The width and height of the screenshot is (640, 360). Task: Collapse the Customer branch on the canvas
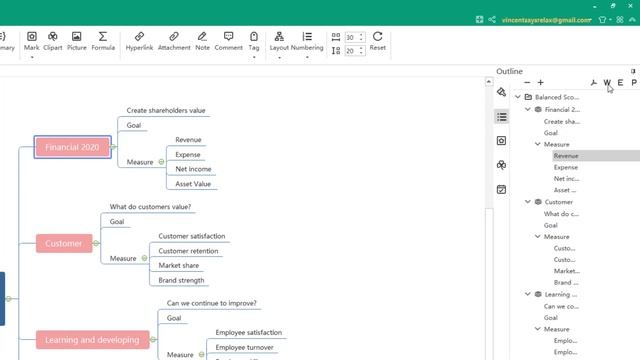click(x=96, y=243)
